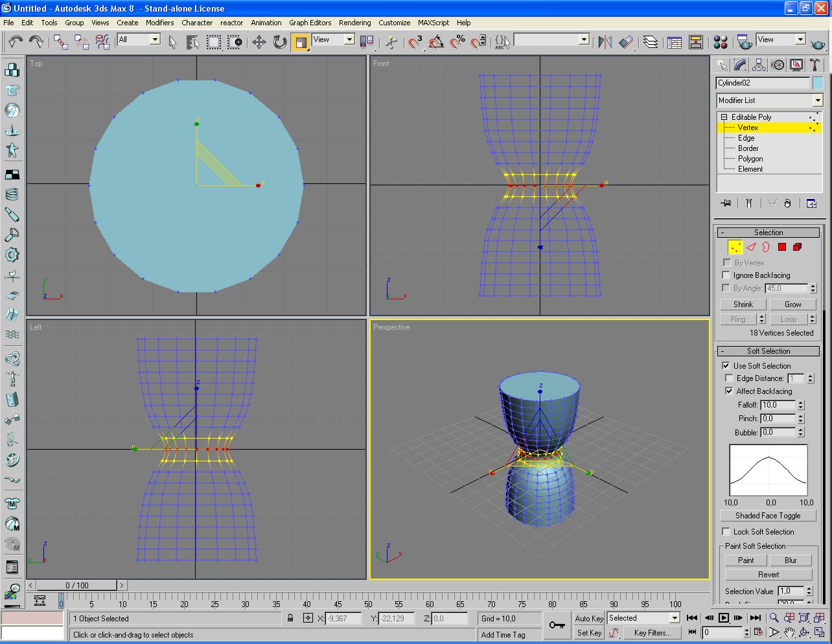The height and width of the screenshot is (644, 832).
Task: Activate the Select Object arrow tool
Action: coord(172,42)
